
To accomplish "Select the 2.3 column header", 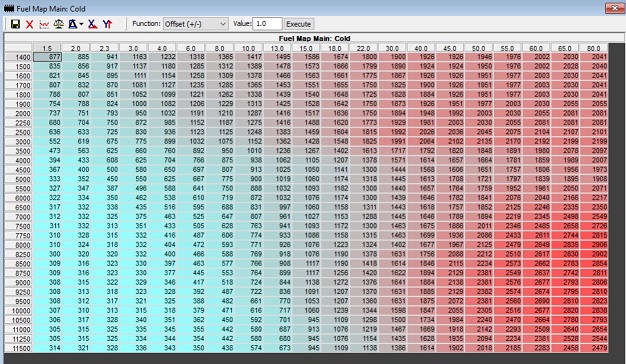I will [x=104, y=48].
